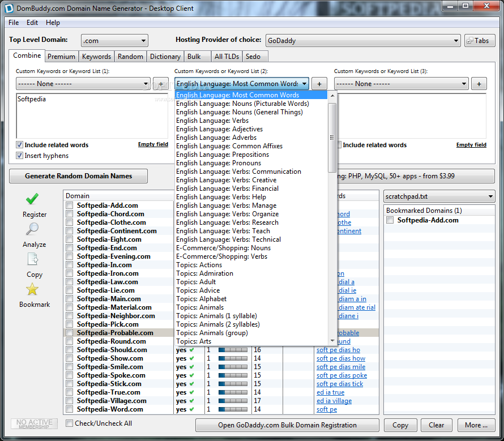Click the rating bar for Softpedia-Word.com
Viewport: 504px width, 441px height.
(233, 409)
